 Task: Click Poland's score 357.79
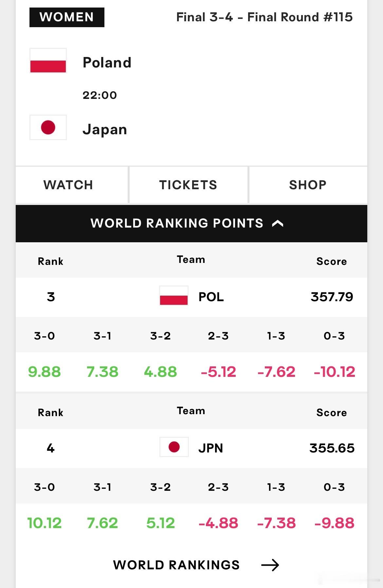[x=332, y=297]
